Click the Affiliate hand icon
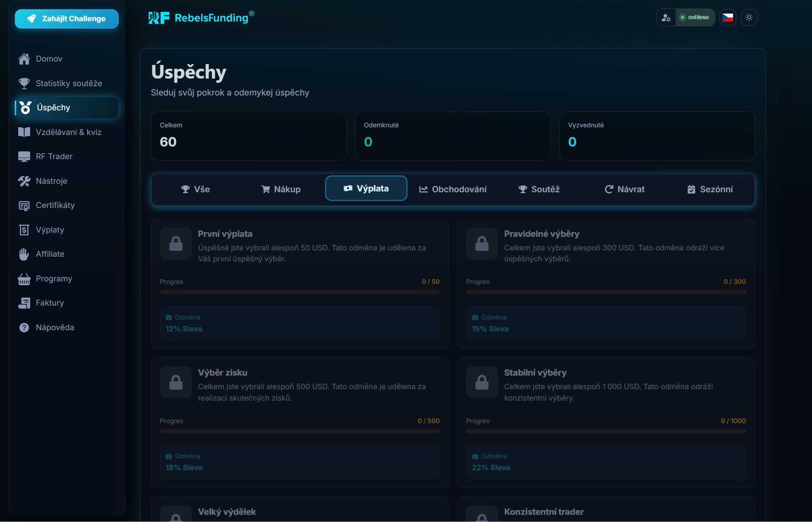Image resolution: width=812 pixels, height=522 pixels. (x=24, y=254)
